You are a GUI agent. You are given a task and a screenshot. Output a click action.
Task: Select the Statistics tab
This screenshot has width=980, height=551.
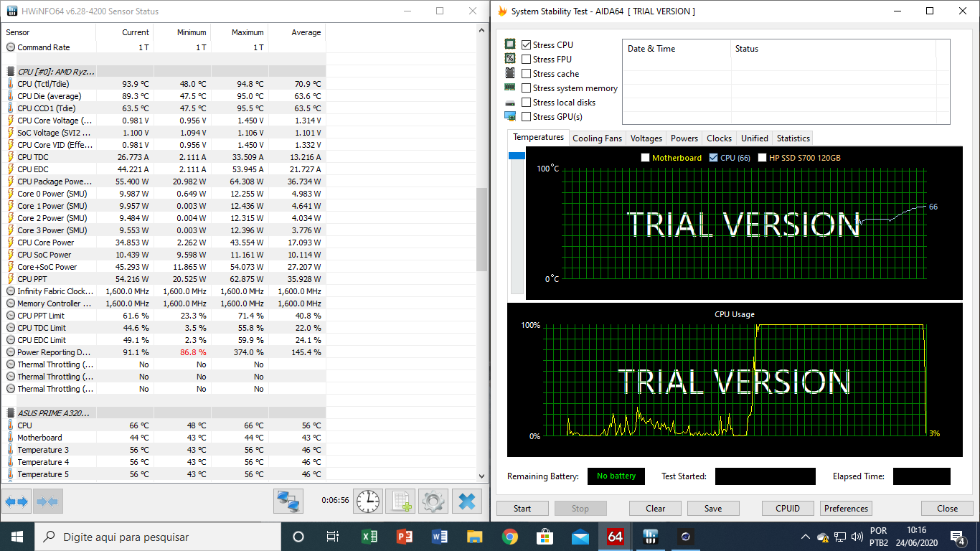click(x=793, y=138)
